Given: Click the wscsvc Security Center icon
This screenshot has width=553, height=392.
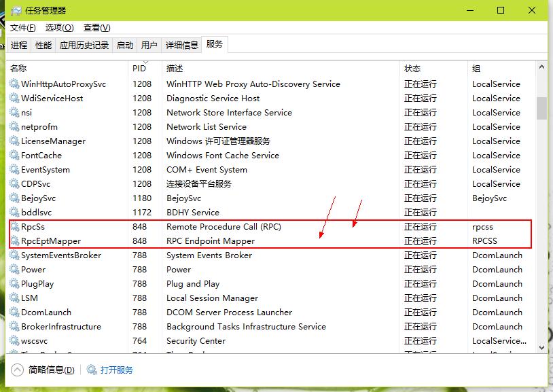Looking at the screenshot, I should click(15, 341).
